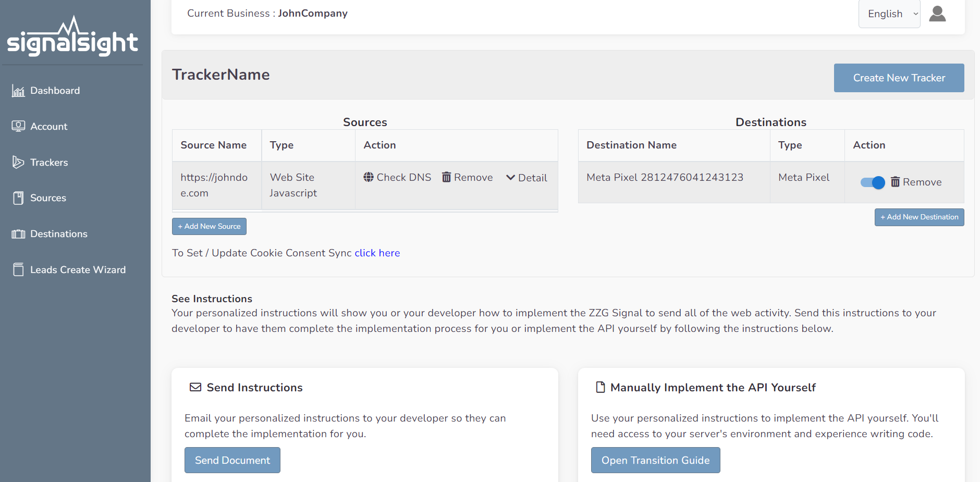Click the trash icon for johndoe.com source
The height and width of the screenshot is (482, 980).
coord(446,177)
